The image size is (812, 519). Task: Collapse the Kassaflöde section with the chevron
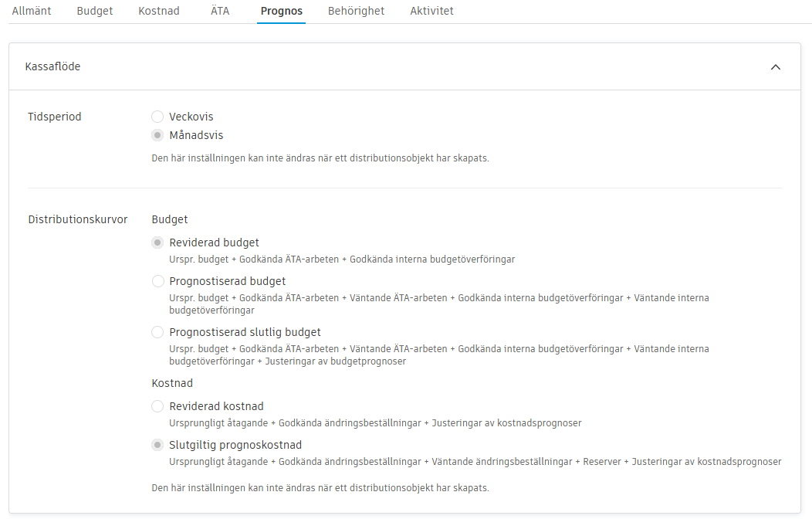(776, 66)
